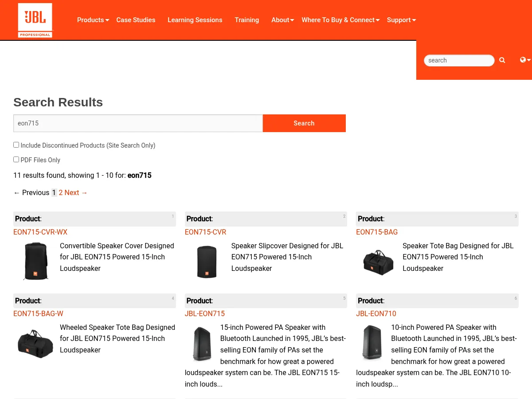Go to the Training page

pyautogui.click(x=246, y=20)
